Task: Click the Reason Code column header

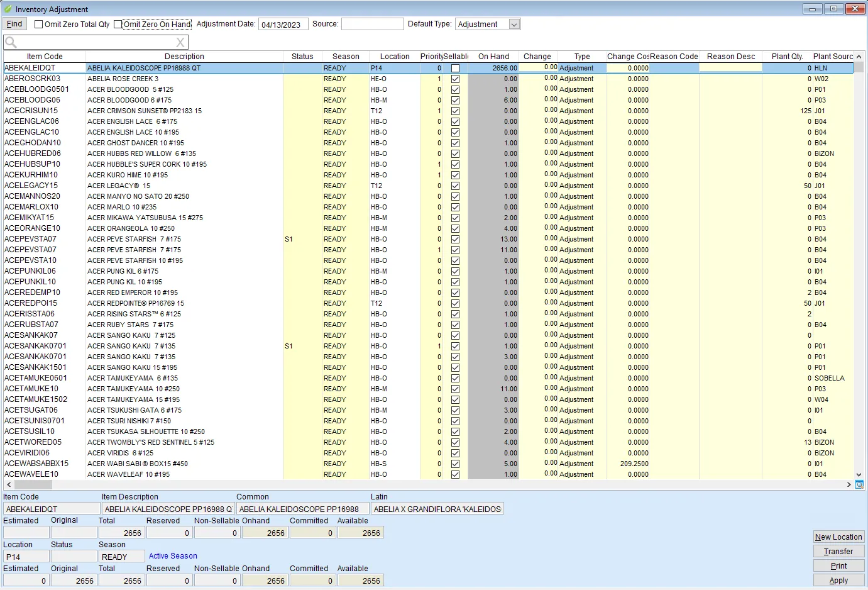Action: 674,57
